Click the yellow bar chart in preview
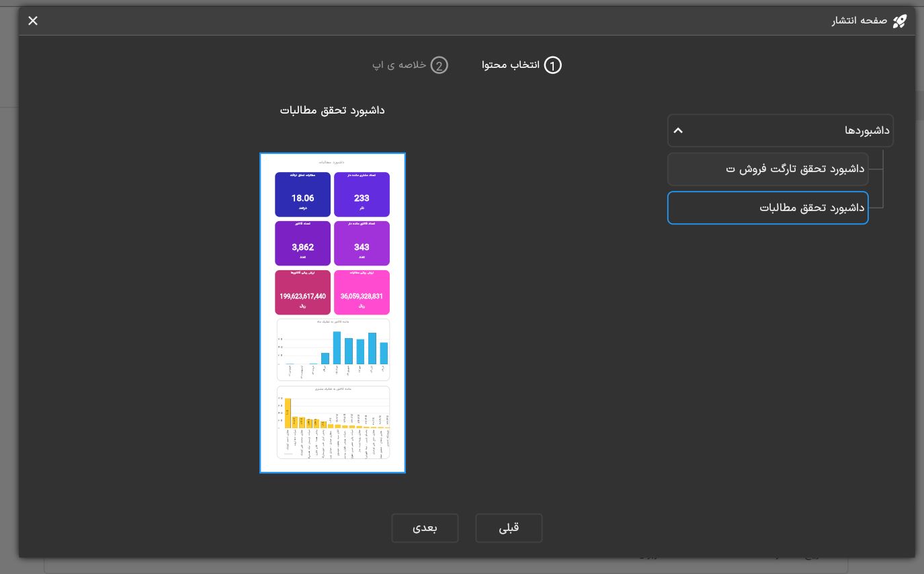This screenshot has width=924, height=574. pos(333,422)
